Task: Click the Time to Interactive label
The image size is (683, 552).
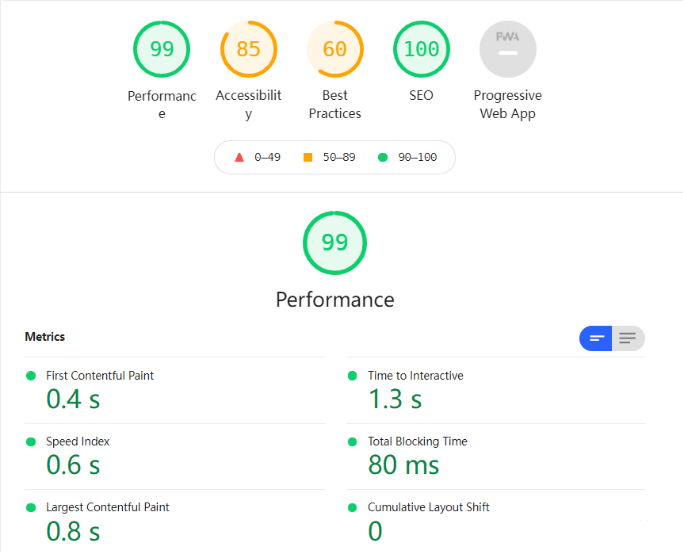Action: (416, 376)
